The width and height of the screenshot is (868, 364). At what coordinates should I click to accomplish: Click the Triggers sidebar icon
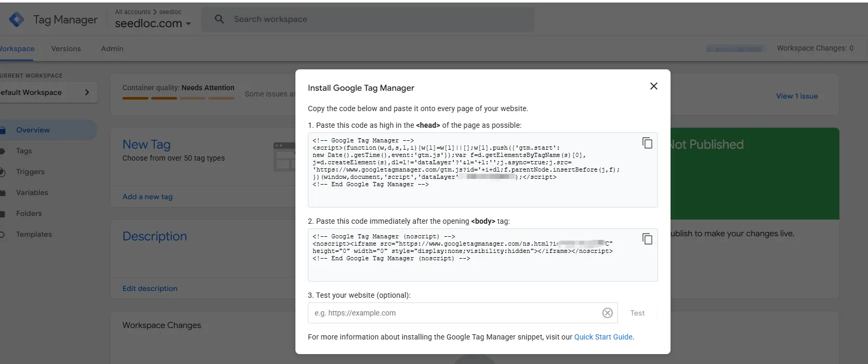[x=2, y=172]
